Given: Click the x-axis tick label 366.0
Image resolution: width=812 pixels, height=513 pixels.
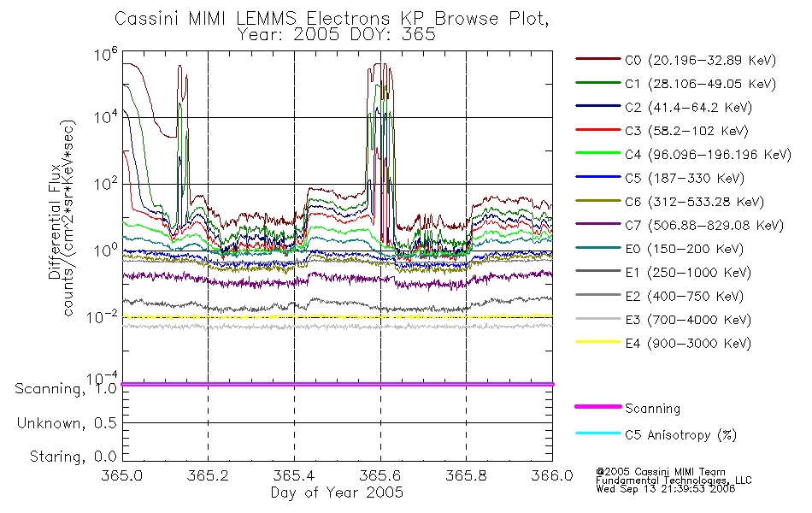Looking at the screenshot, I should [552, 475].
